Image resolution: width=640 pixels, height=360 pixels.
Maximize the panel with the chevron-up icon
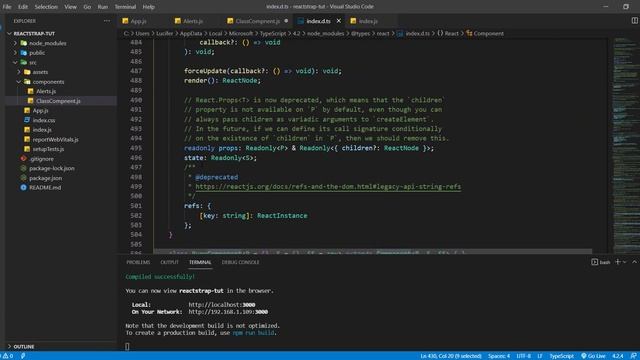click(x=634, y=262)
